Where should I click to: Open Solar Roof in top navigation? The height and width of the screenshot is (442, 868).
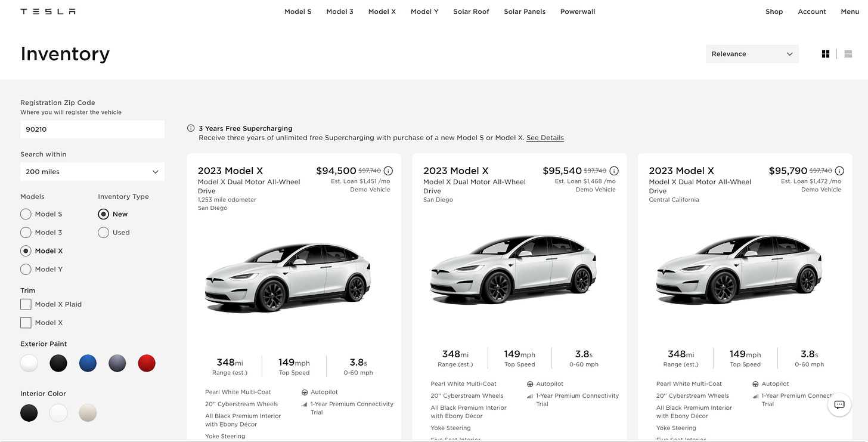[x=471, y=11]
